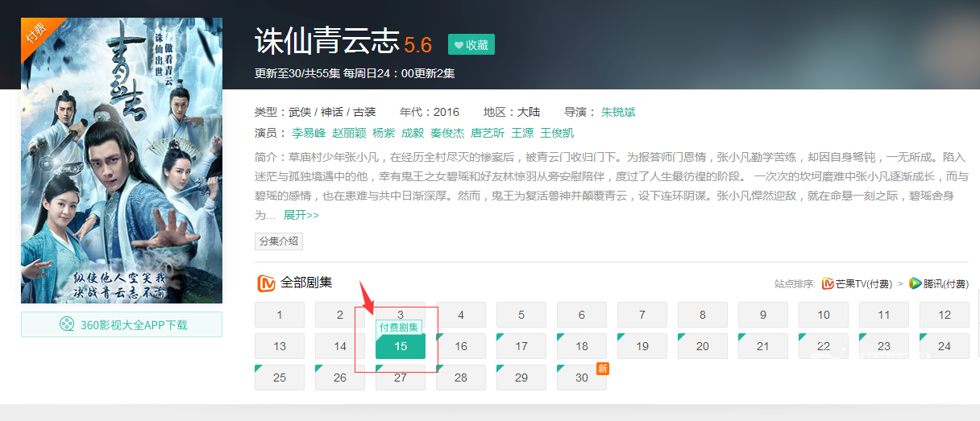The width and height of the screenshot is (980, 421).
Task: Select 芒果TV(付费) source
Action: tap(857, 283)
